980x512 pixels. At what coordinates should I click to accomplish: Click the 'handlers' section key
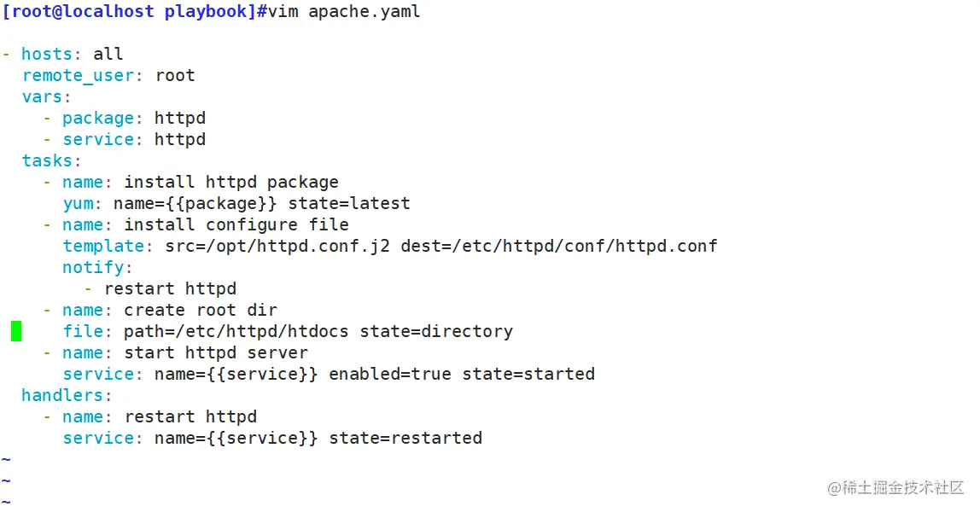pos(62,395)
